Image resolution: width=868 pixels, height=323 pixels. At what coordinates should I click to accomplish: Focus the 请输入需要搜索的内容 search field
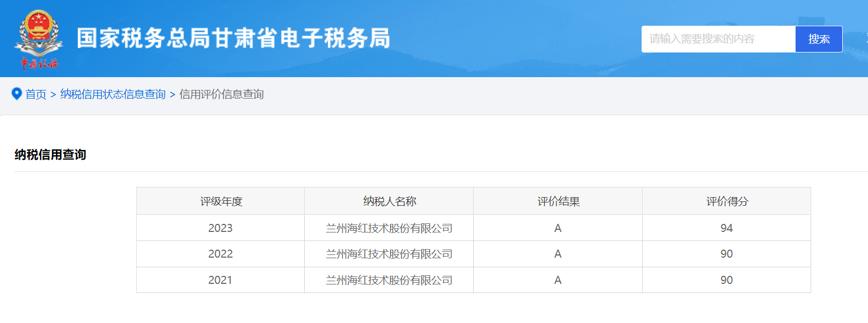pos(718,39)
